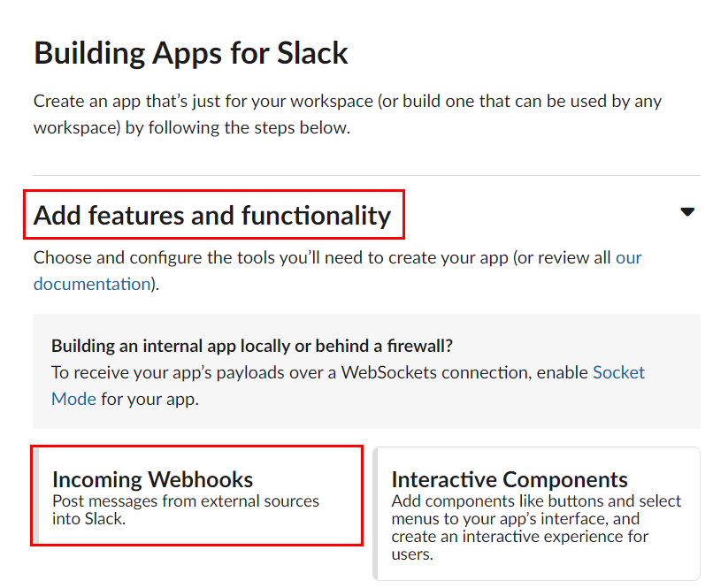
Task: Click the 'Choose and configure the tools' sentence
Action: [337, 271]
